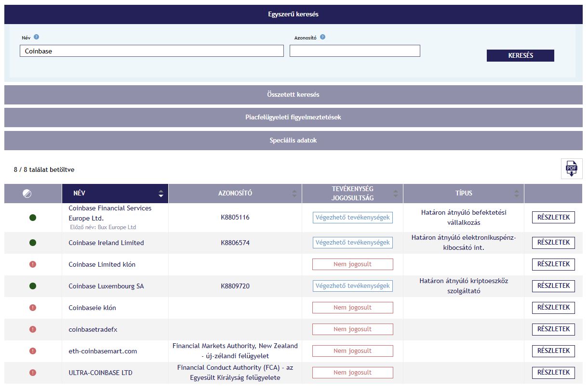Viewport: 588px width, 389px height.
Task: Click warning icon for eth-coinbasemart.com
Action: pyautogui.click(x=33, y=351)
